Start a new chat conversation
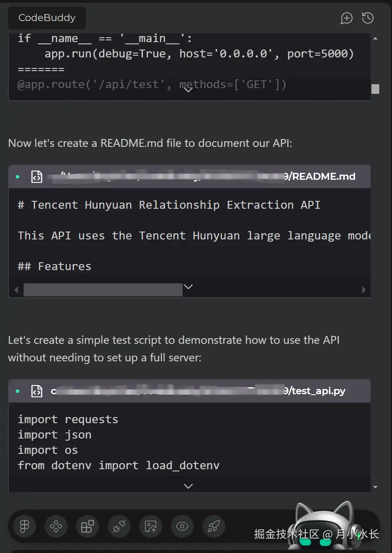Image resolution: width=392 pixels, height=553 pixels. tap(346, 18)
